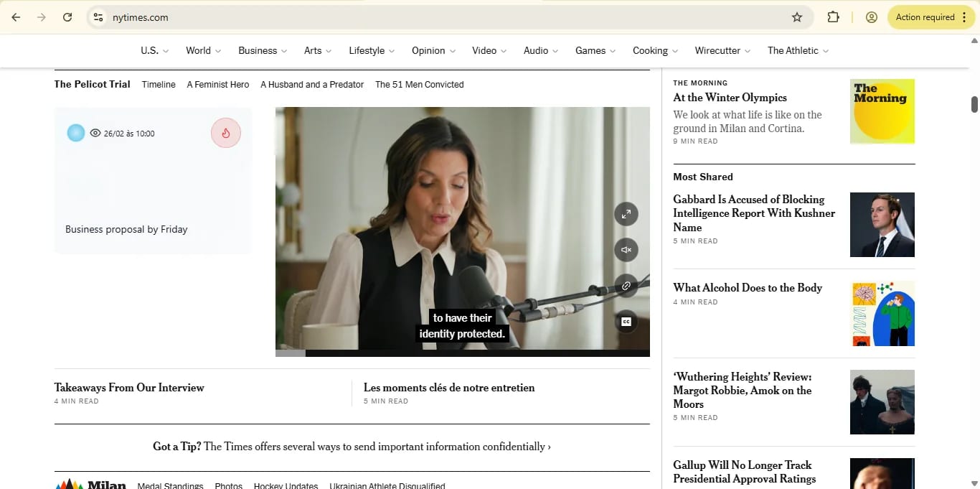
Task: Click the What Alcohol Does thumbnail image
Action: coord(882,314)
